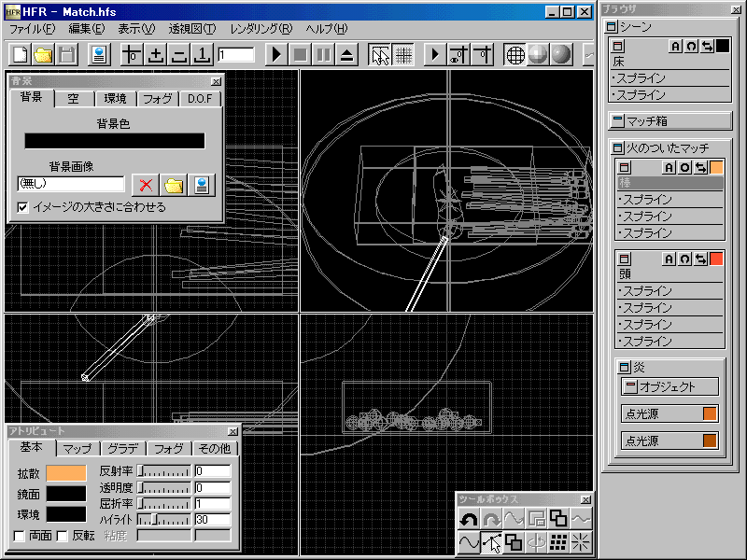Select the control-point edit tool with cursor

[x=491, y=542]
